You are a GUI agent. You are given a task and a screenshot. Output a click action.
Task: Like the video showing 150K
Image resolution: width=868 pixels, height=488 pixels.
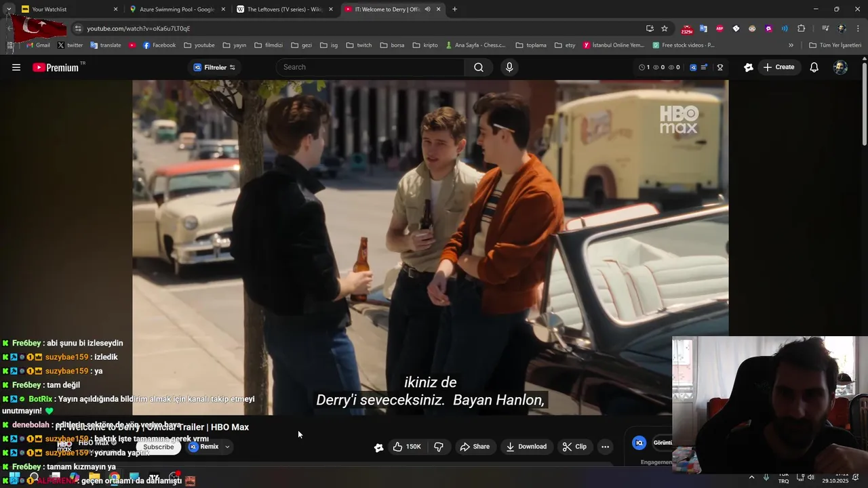pos(407,447)
